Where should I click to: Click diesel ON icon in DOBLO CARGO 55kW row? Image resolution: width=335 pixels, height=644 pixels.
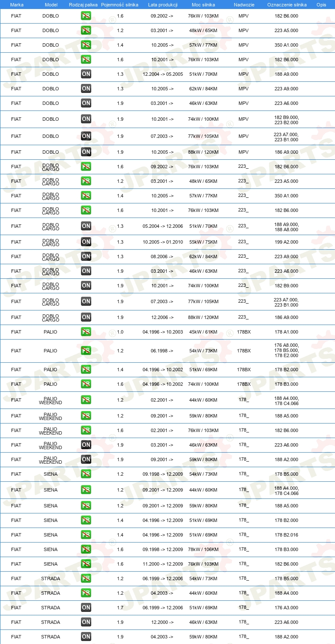pos(86,242)
